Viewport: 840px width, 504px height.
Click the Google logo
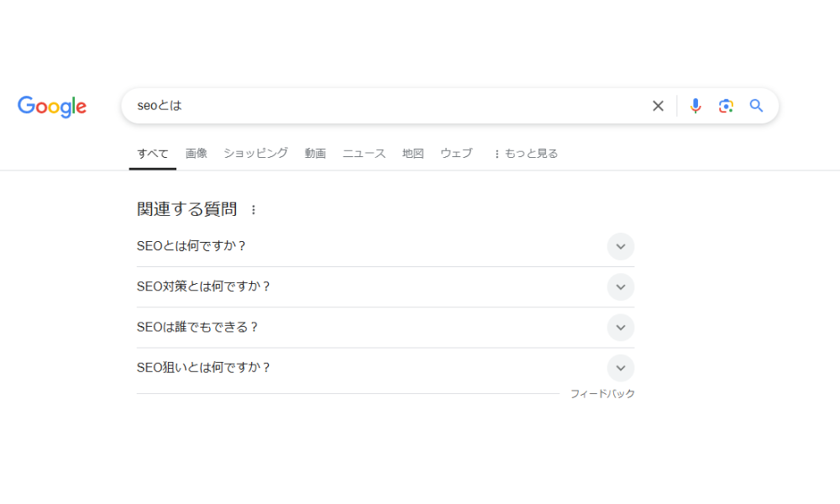(x=51, y=107)
